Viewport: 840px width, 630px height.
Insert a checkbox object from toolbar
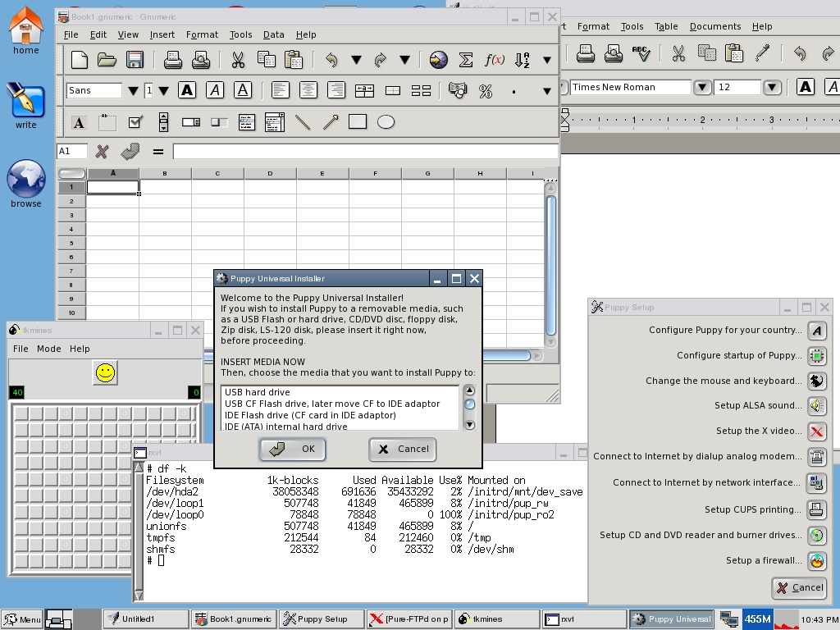click(135, 122)
